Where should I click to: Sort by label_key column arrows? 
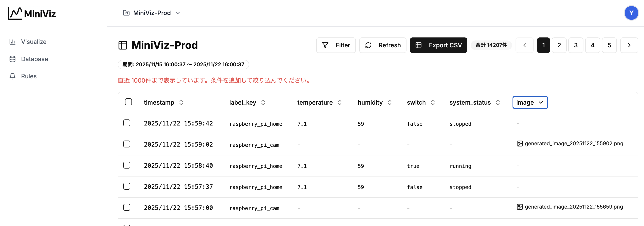(x=263, y=102)
